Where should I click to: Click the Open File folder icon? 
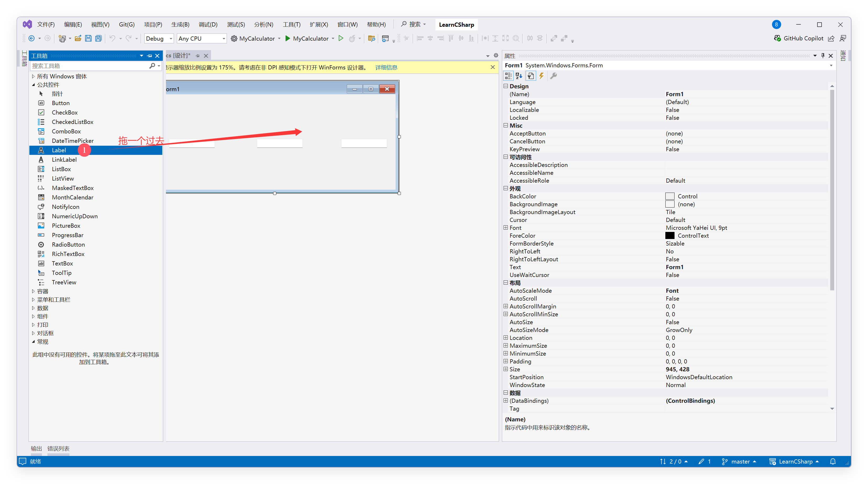coord(78,39)
